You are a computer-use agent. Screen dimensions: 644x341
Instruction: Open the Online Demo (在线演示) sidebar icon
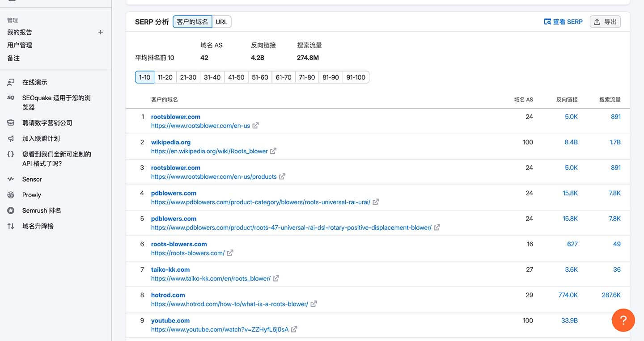11,82
